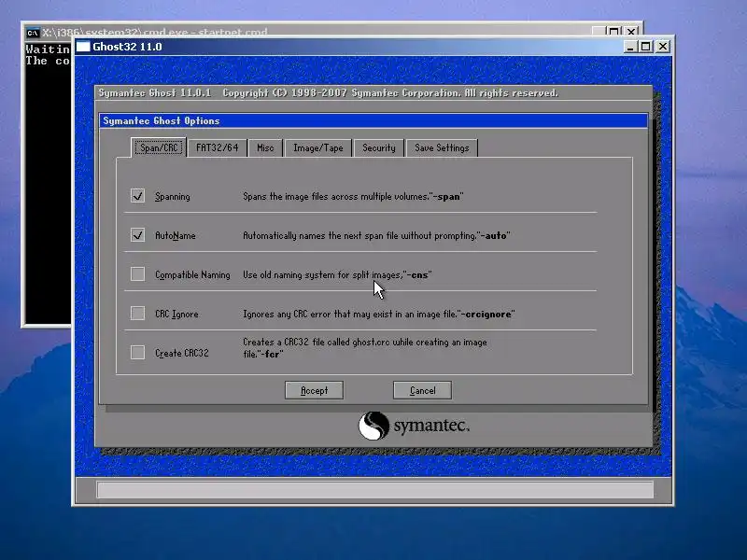Click the Accept button
The width and height of the screenshot is (747, 560).
click(x=314, y=390)
